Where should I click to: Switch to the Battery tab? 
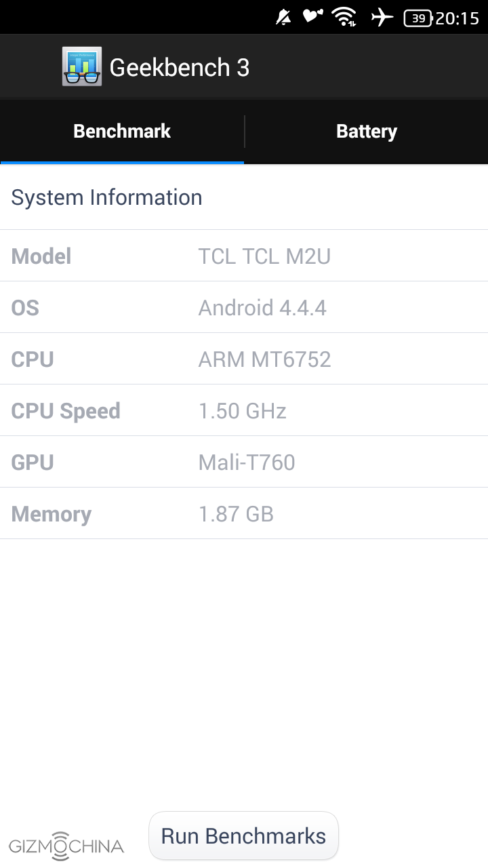[x=366, y=132]
